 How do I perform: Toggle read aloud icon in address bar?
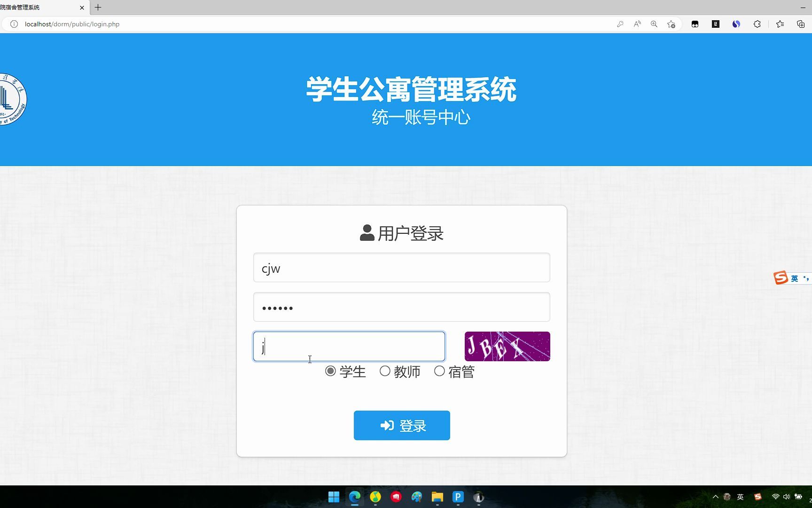point(637,24)
